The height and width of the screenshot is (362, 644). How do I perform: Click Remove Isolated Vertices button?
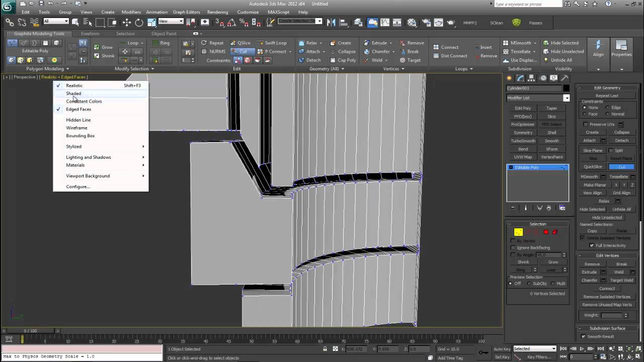coord(607,297)
